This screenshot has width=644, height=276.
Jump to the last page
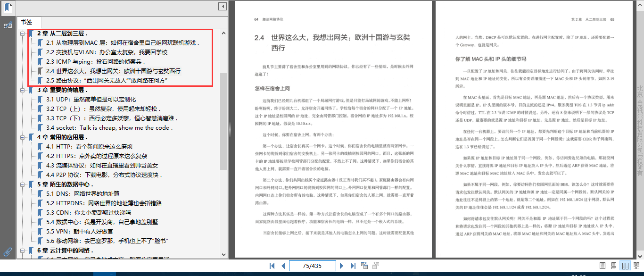[x=354, y=266]
